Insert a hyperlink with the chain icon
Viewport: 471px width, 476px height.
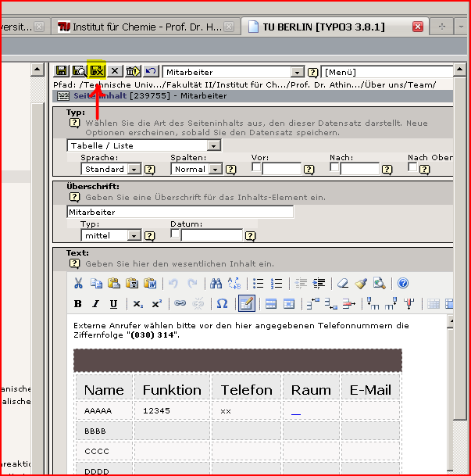pyautogui.click(x=180, y=303)
